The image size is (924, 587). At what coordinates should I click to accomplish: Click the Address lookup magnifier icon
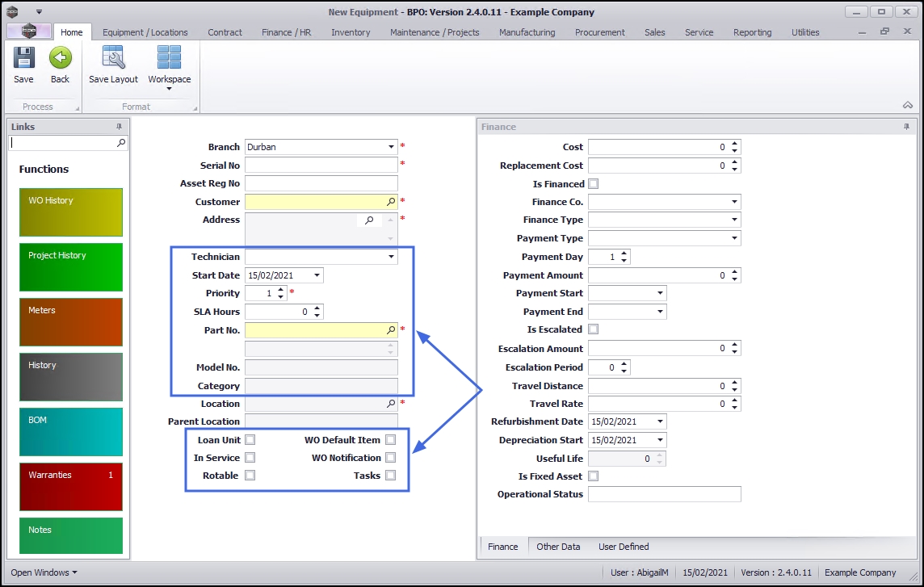pyautogui.click(x=369, y=220)
